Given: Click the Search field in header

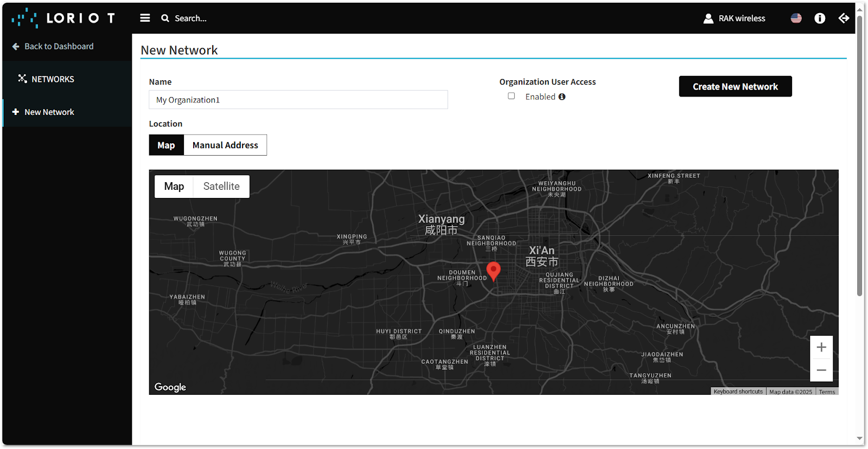Looking at the screenshot, I should click(190, 18).
